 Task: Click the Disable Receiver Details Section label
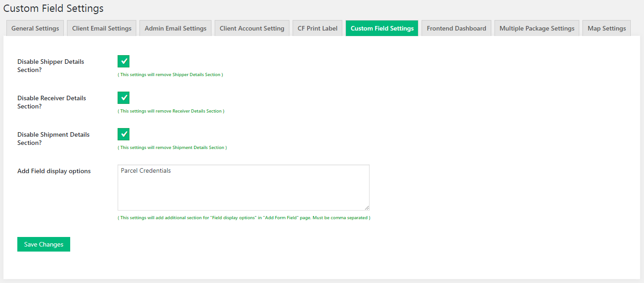52,102
